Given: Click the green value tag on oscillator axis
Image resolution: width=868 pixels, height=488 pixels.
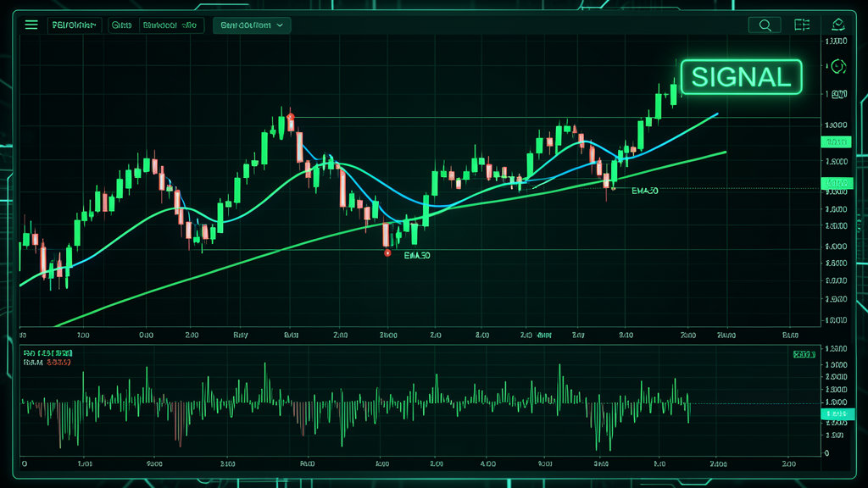Looking at the screenshot, I should tap(837, 413).
